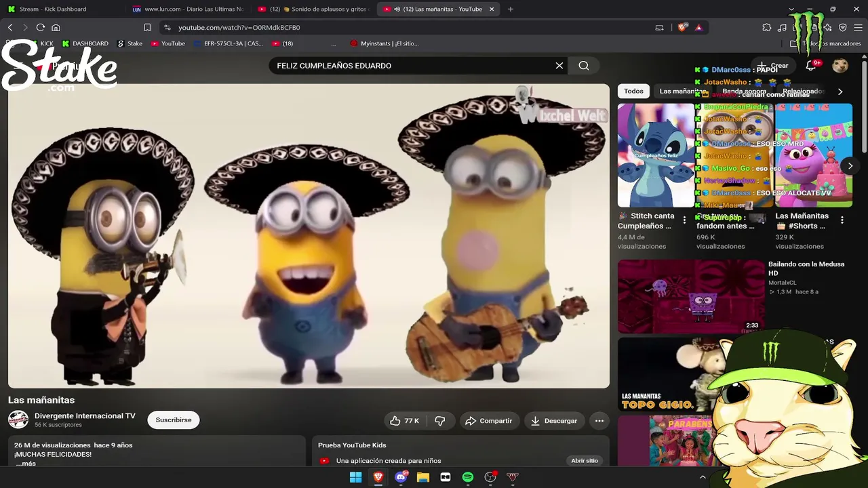Open the YouTube bookmark
This screenshot has width=868, height=488.
tap(168, 43)
